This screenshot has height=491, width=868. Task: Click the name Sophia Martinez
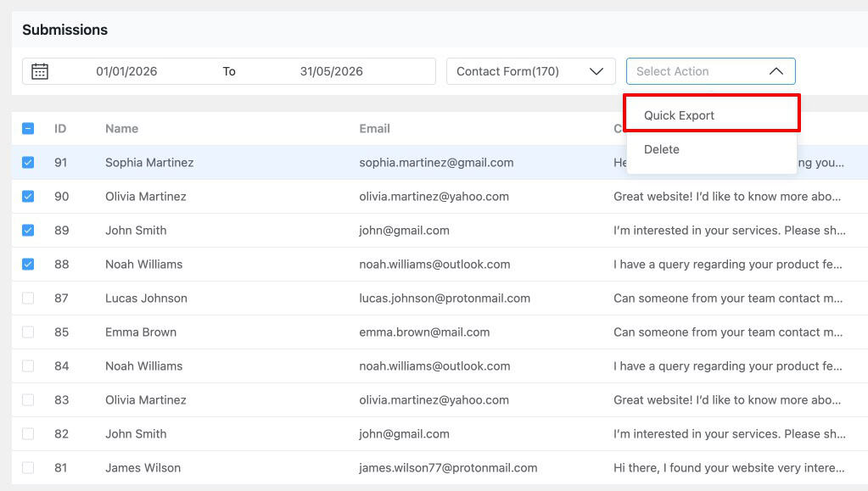pos(149,162)
